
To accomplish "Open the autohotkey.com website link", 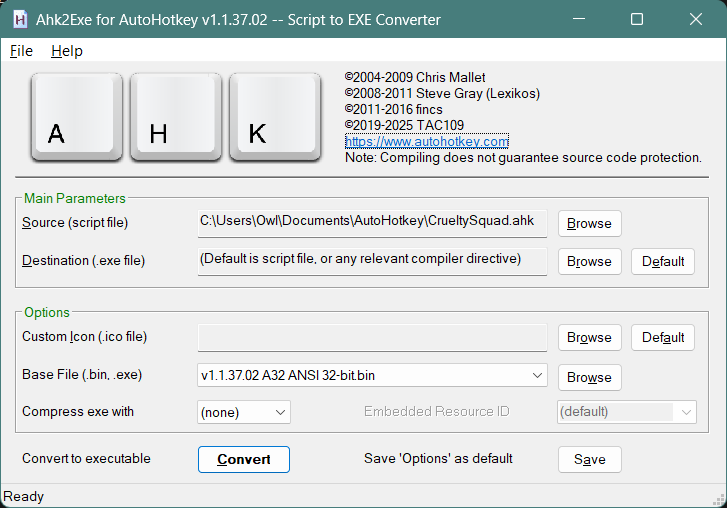I will click(427, 142).
